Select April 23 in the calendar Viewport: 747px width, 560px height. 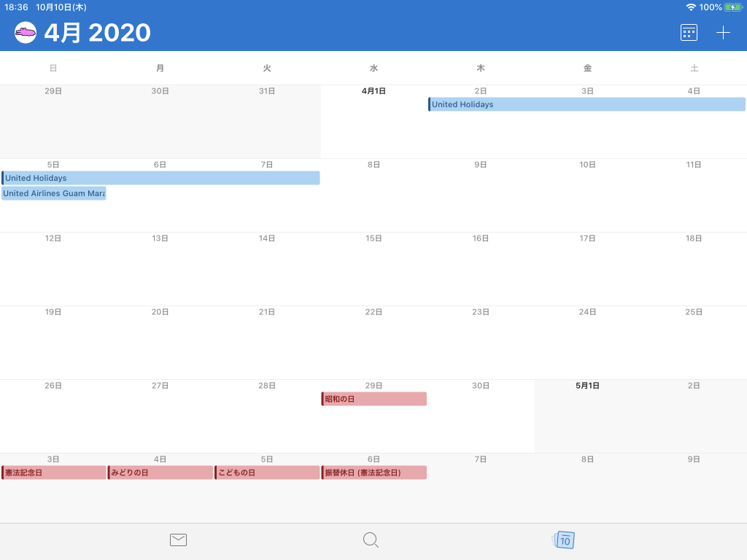(481, 343)
